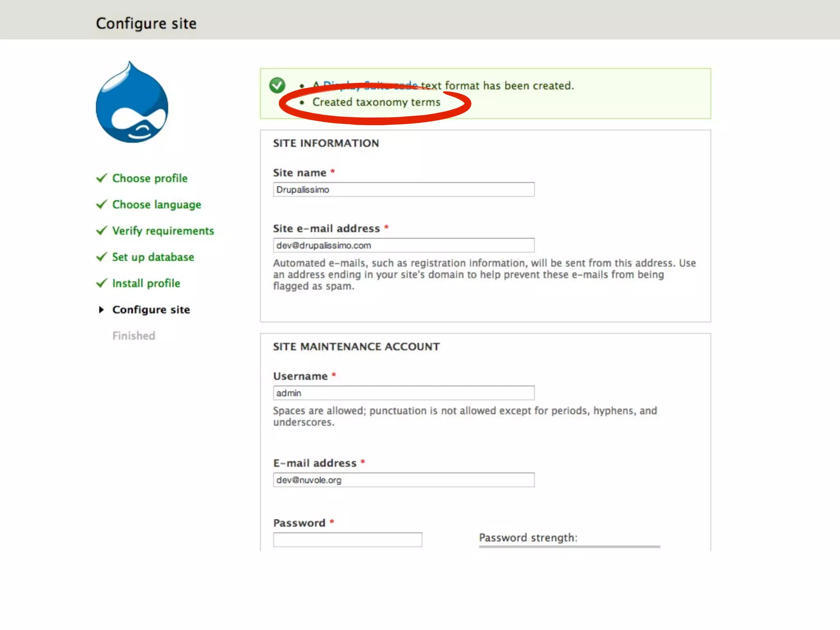Click the checkmark beside Choose profile
This screenshot has width=840, height=630.
click(x=101, y=178)
